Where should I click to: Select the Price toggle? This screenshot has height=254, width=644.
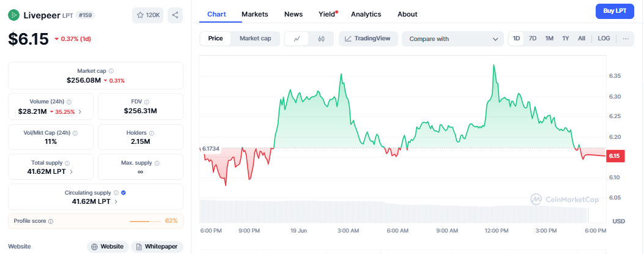(x=216, y=39)
